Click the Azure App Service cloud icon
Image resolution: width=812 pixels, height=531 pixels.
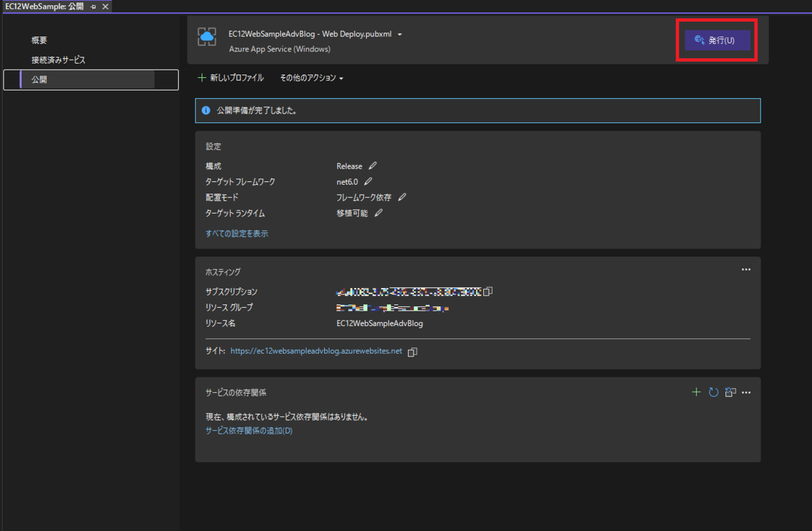[x=207, y=37]
